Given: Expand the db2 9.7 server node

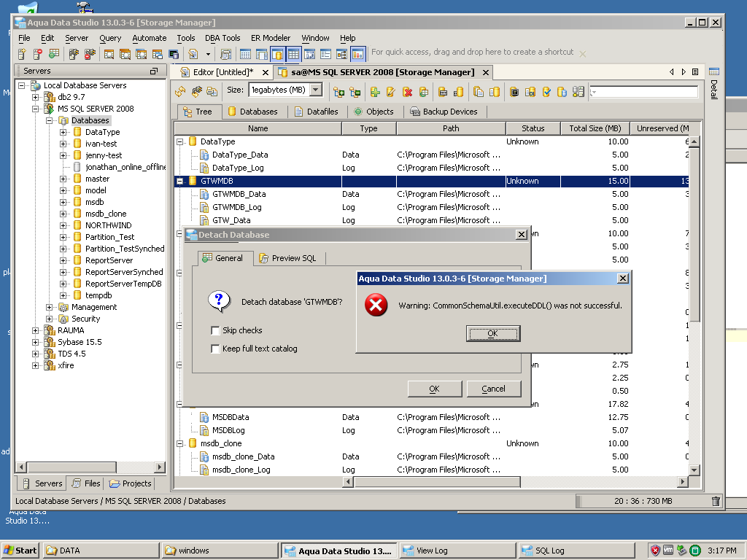Looking at the screenshot, I should pos(35,97).
